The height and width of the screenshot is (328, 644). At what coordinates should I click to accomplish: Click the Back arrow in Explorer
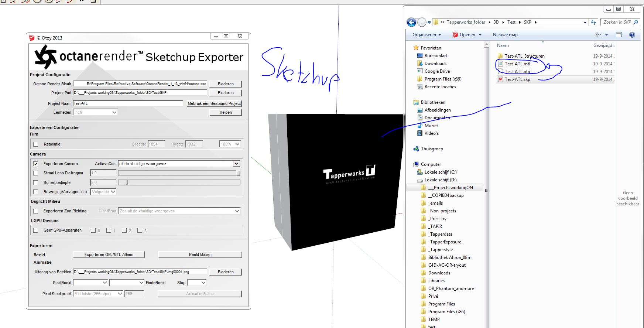coord(411,23)
